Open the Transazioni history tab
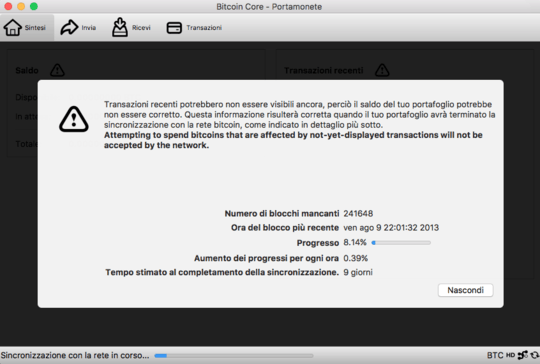This screenshot has width=540, height=364. (x=195, y=28)
